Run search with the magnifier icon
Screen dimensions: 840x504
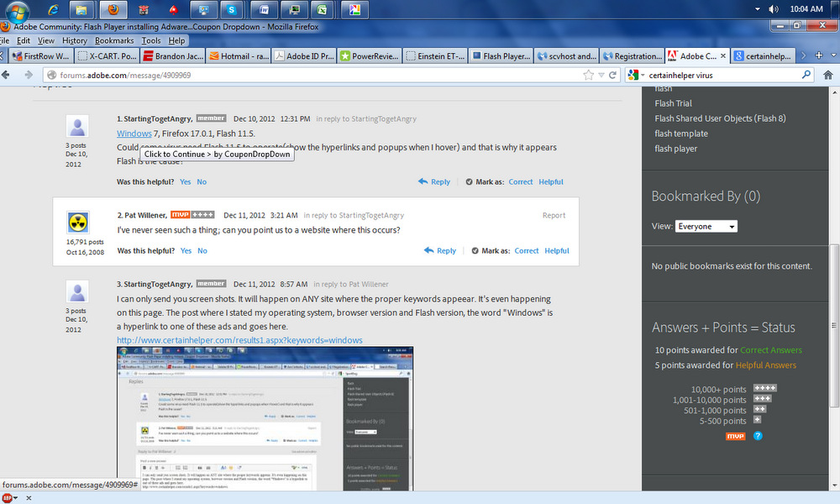pos(806,75)
